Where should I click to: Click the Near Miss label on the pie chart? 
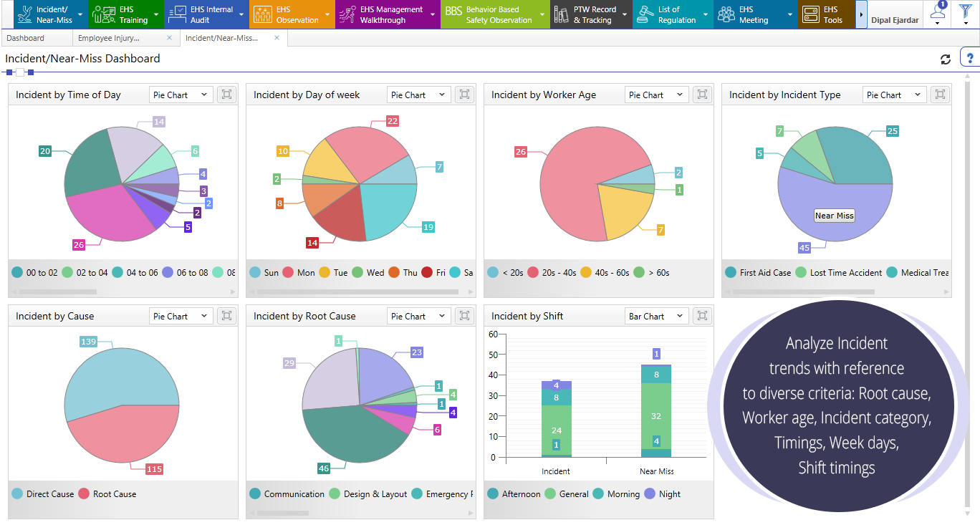tap(834, 215)
